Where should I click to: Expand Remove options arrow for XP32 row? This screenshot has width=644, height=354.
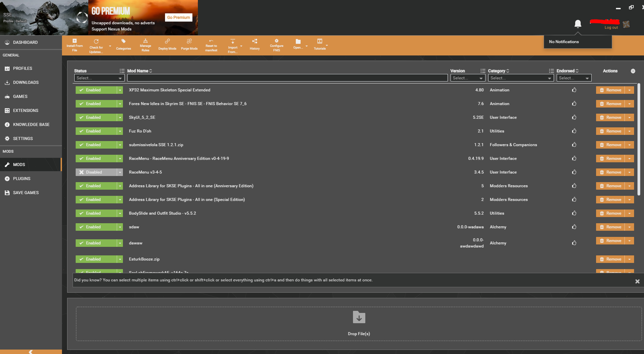coord(630,90)
